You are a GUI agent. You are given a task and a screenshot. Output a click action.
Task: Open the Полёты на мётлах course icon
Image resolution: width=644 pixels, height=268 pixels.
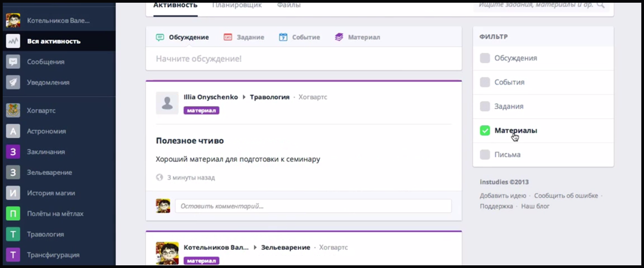point(13,214)
